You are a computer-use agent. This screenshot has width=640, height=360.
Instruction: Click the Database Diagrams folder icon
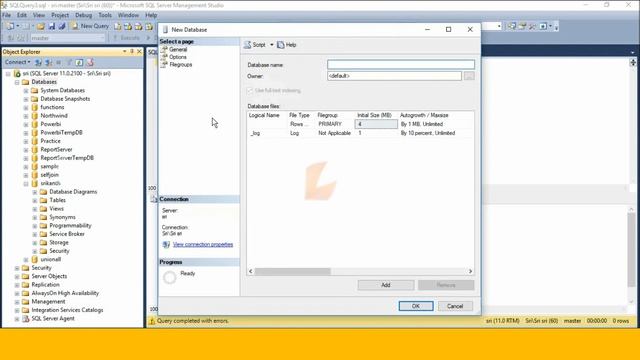click(44, 192)
